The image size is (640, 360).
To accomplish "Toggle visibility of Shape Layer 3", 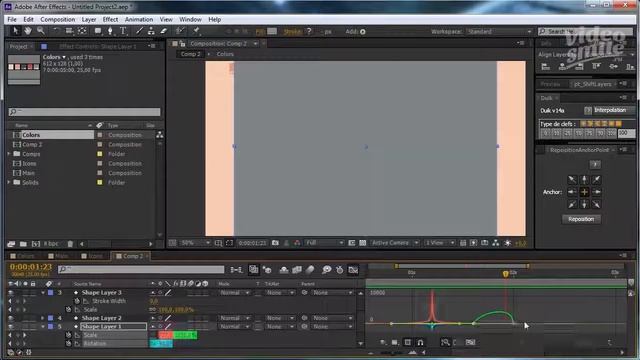I will (x=11, y=293).
